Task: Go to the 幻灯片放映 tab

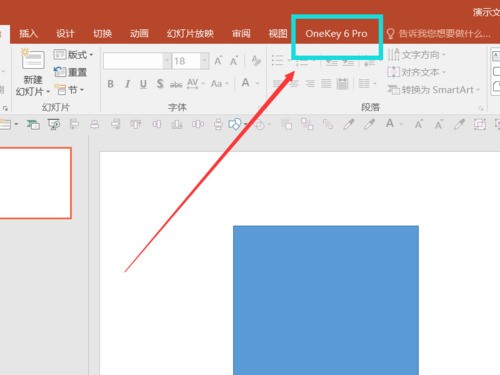Action: click(190, 34)
